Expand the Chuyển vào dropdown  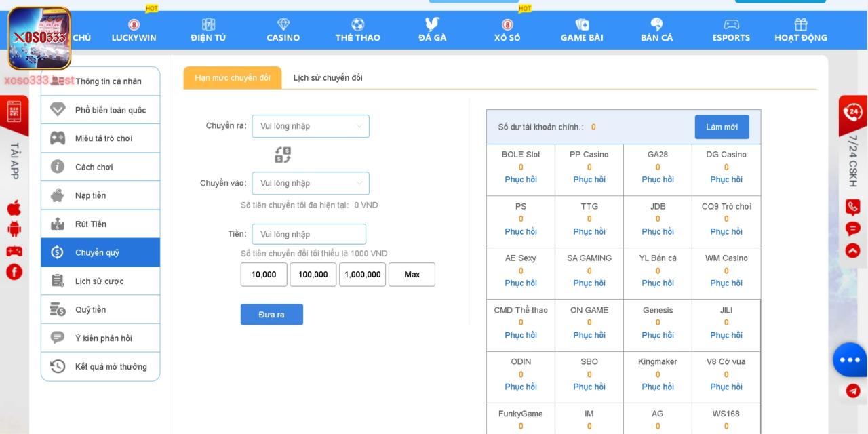coord(311,183)
